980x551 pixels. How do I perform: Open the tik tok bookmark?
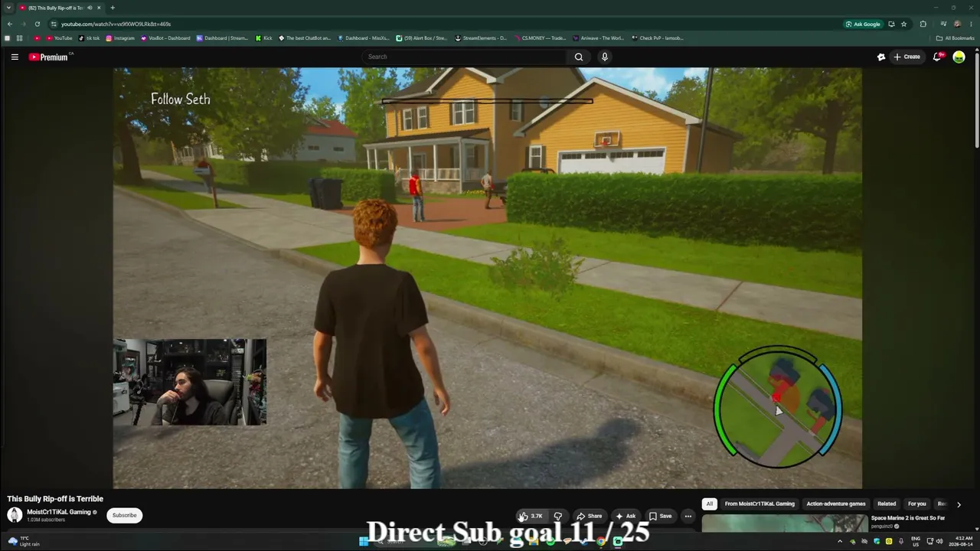tap(89, 38)
